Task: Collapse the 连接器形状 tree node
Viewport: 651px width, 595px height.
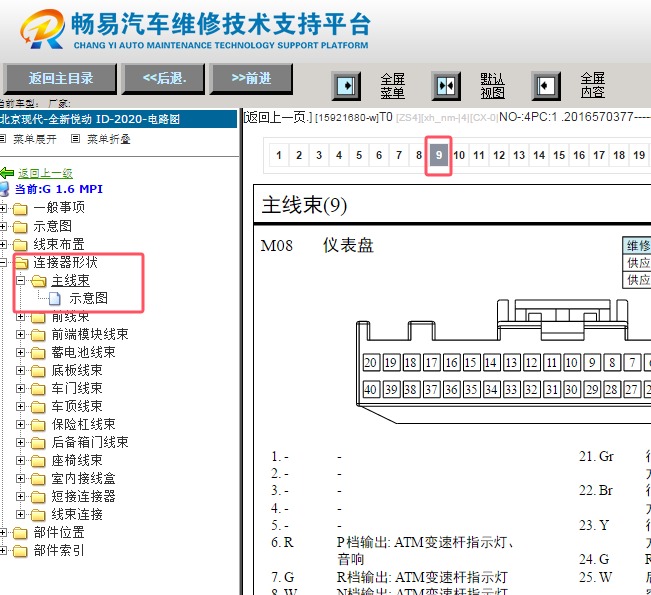Action: pos(3,262)
